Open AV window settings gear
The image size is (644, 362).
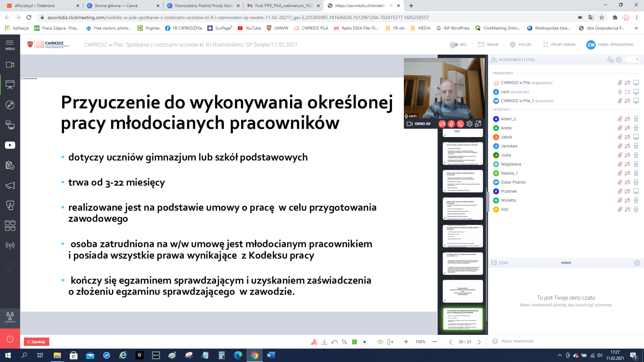(469, 124)
